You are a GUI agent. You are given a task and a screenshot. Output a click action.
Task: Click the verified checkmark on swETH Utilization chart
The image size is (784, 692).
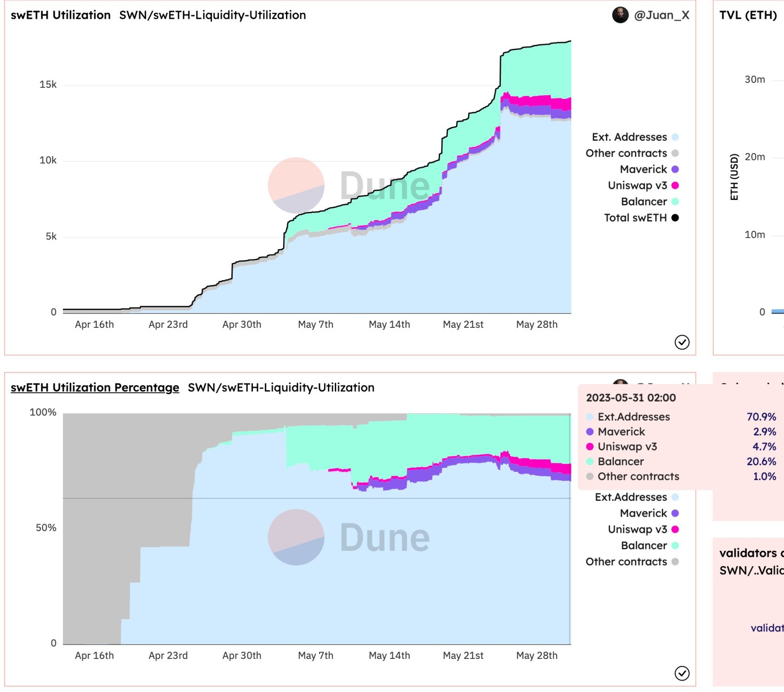click(x=681, y=342)
